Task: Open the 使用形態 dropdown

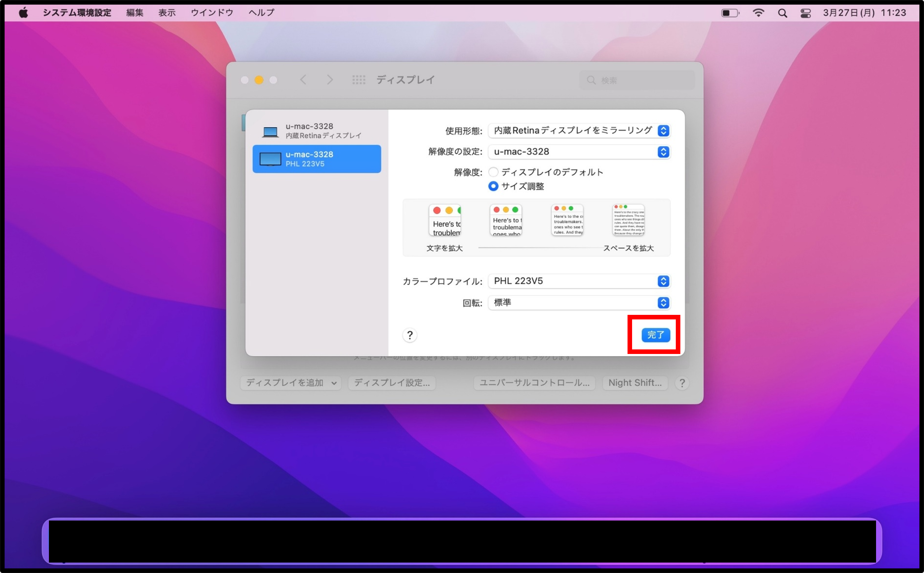Action: pyautogui.click(x=579, y=130)
